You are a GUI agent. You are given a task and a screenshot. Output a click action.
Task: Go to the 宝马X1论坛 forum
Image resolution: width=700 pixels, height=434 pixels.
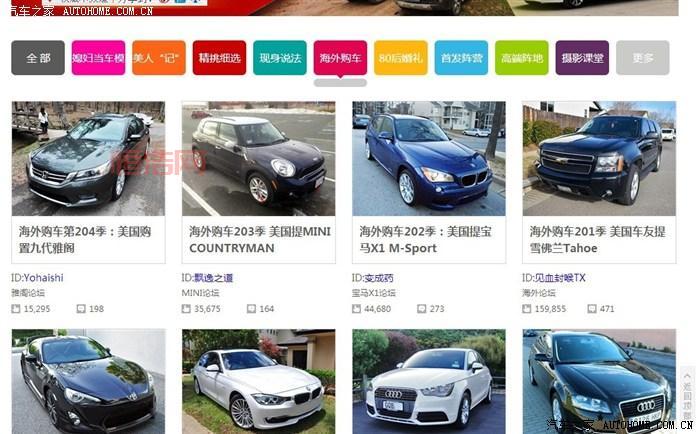tap(374, 293)
